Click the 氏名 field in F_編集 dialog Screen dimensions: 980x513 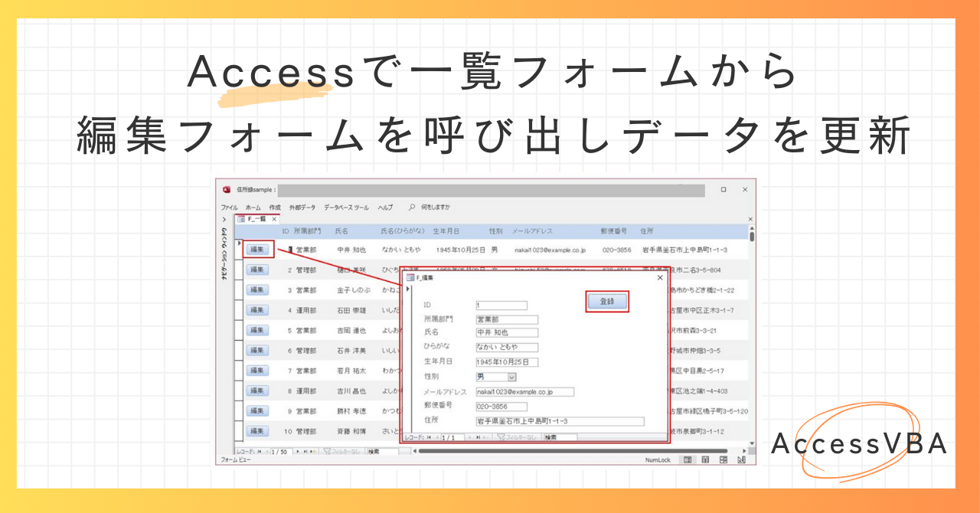pos(507,332)
